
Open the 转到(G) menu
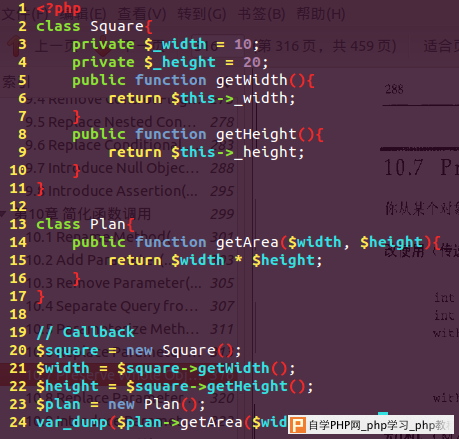[x=202, y=14]
